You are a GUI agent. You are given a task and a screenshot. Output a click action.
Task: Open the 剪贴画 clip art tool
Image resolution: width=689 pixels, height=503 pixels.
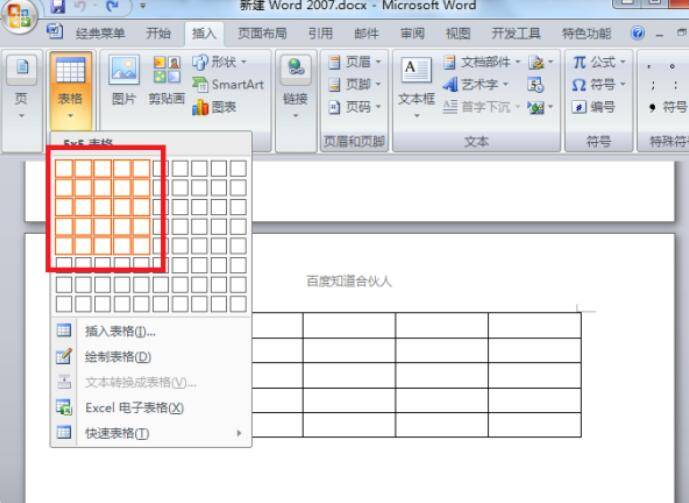166,84
